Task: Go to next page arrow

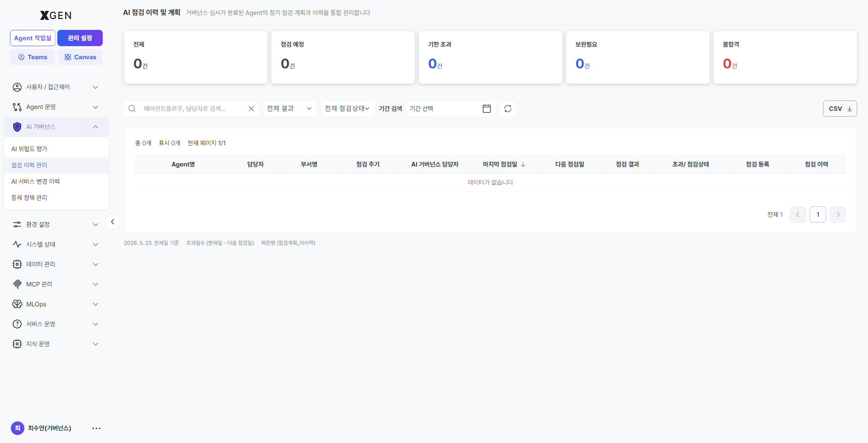Action: (838, 214)
